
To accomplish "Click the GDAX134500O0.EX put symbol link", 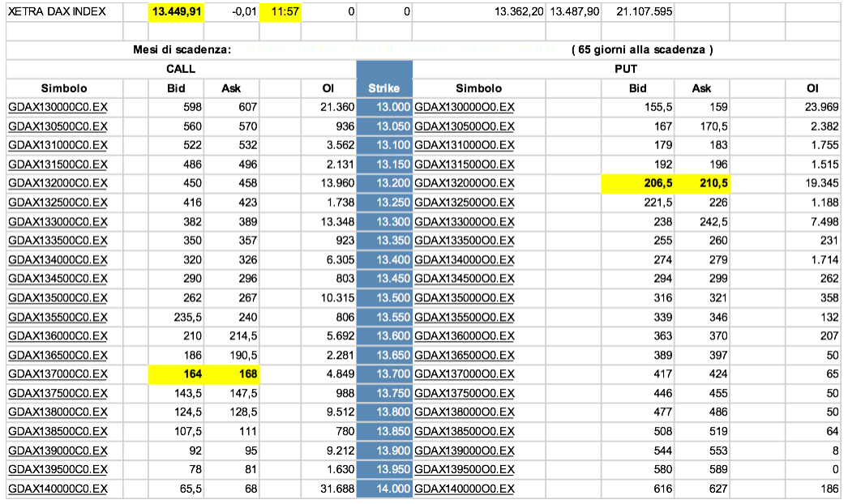I will (x=464, y=279).
